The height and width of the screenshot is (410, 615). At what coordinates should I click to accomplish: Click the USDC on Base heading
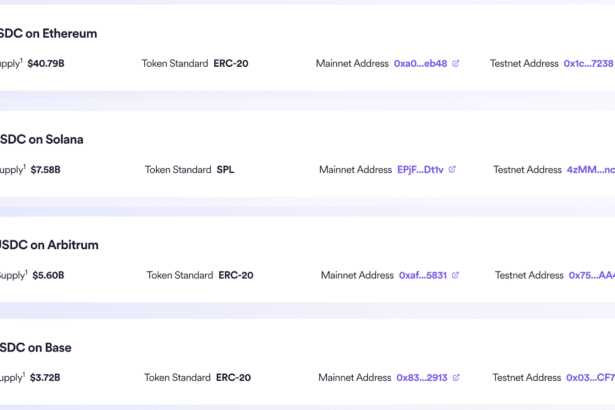36,347
